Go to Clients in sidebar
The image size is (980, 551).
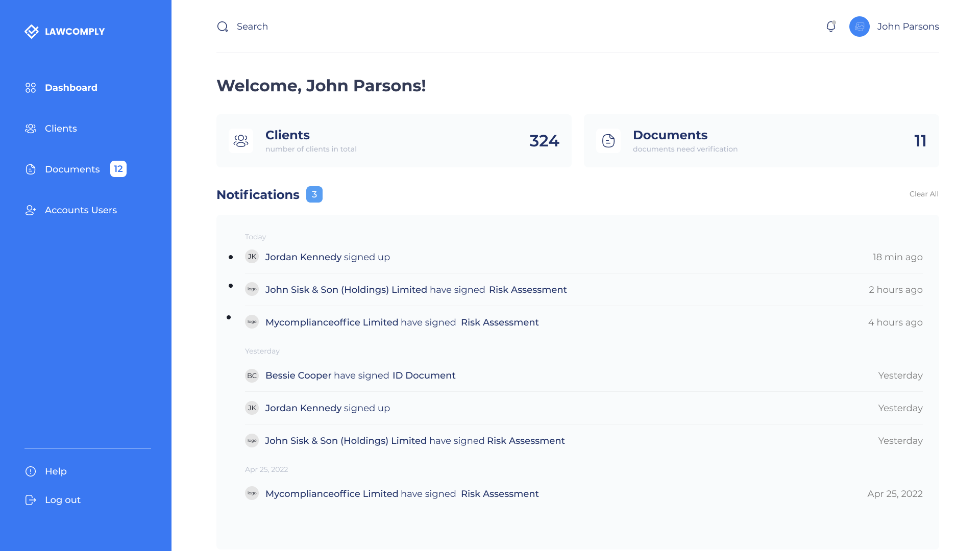[x=61, y=129]
